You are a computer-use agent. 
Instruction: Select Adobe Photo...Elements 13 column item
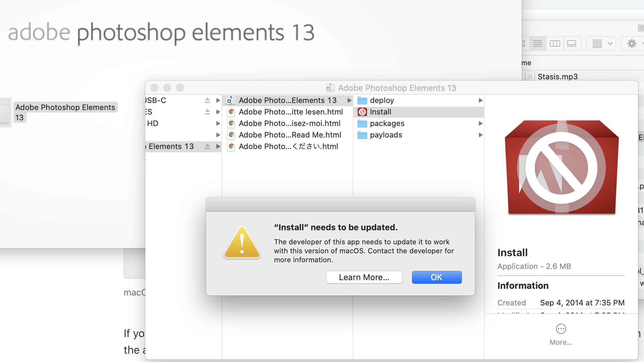[287, 100]
